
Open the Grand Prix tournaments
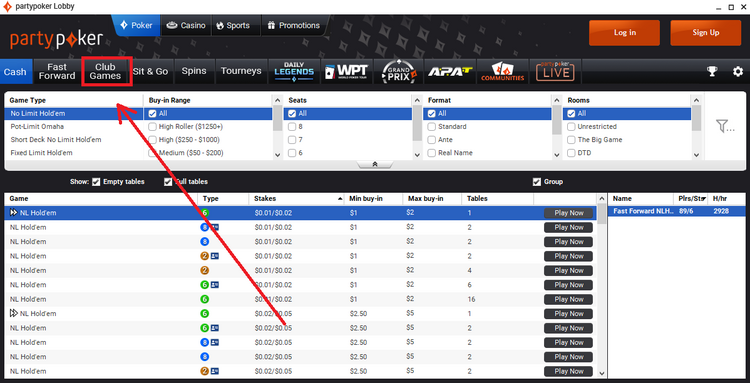[399, 71]
